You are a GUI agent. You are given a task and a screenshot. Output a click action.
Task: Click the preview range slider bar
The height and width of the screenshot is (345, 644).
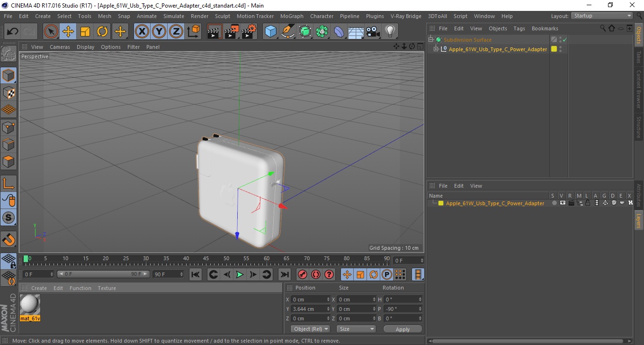point(103,274)
